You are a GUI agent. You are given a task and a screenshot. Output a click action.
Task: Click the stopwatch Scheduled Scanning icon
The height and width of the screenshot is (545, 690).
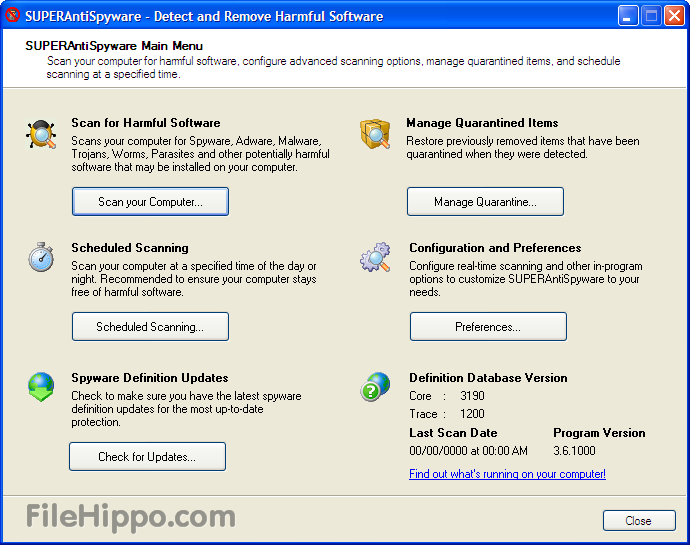(x=41, y=257)
